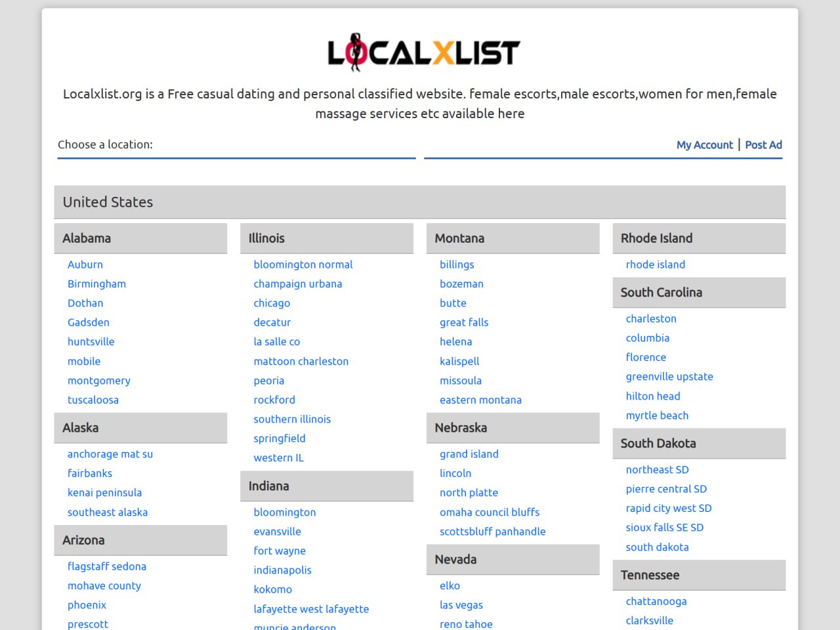Screen dimensions: 840x630
Task: Click the United States section header
Action: tap(108, 202)
